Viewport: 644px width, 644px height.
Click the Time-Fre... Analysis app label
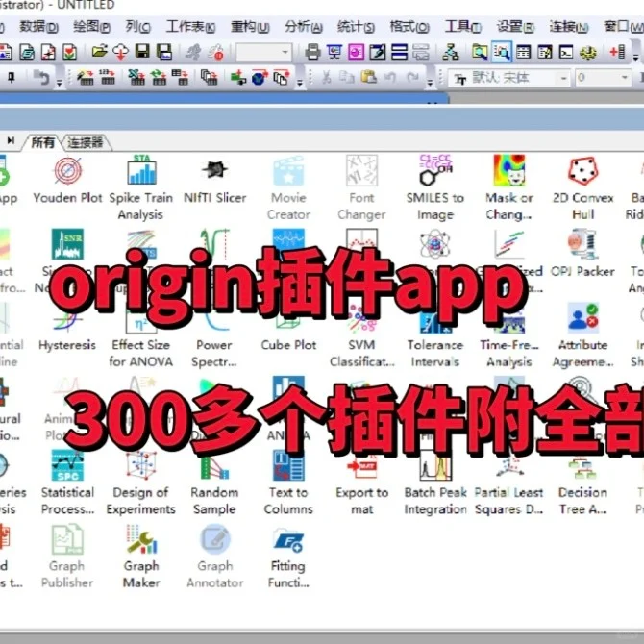509,353
